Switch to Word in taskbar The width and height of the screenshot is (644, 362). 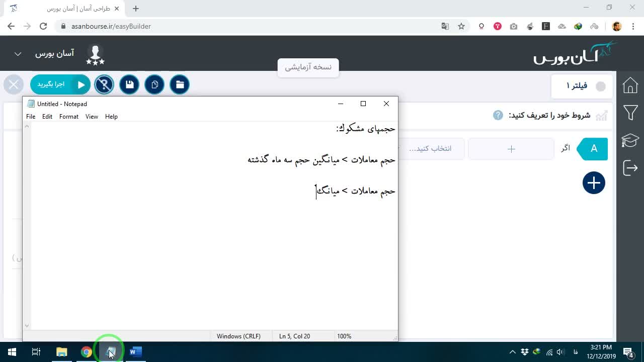point(135,352)
